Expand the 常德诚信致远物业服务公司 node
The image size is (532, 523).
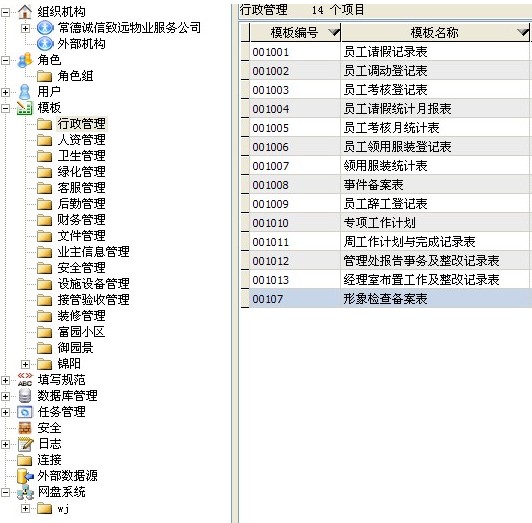25,28
